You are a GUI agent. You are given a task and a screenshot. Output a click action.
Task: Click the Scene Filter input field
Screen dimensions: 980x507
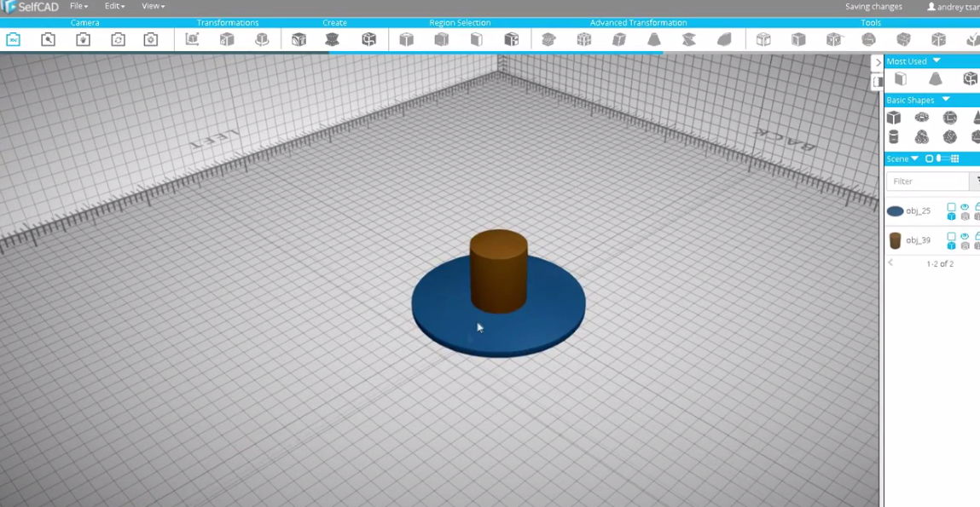pyautogui.click(x=927, y=181)
